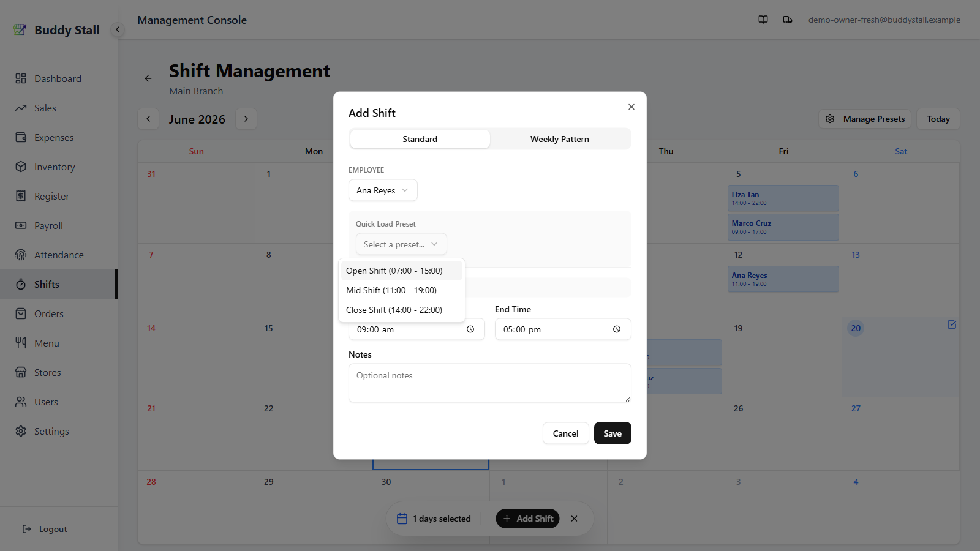Save the new shift
This screenshot has width=980, height=551.
[x=612, y=433]
